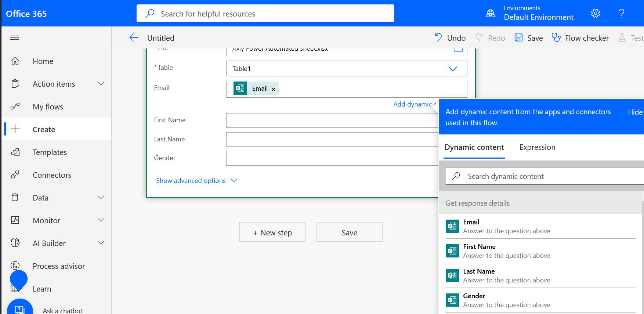Screen dimensions: 644x314
Task: Click the Forms icon beside First Name
Action: (452, 251)
